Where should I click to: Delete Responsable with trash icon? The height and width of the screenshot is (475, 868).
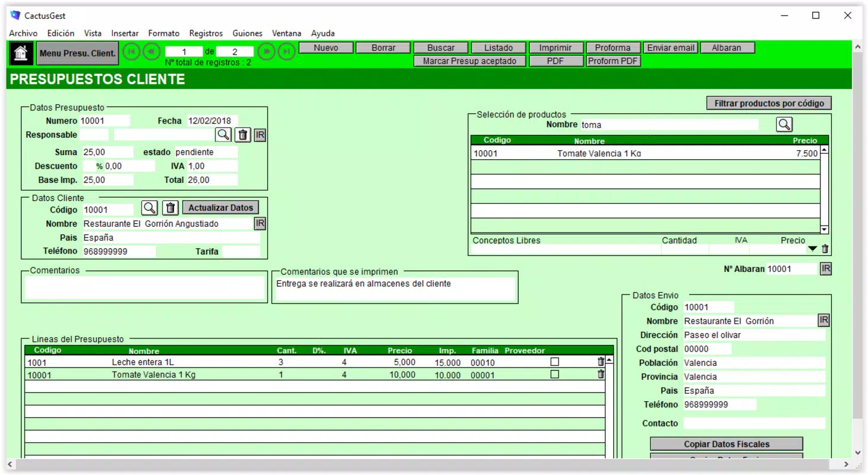pos(242,135)
